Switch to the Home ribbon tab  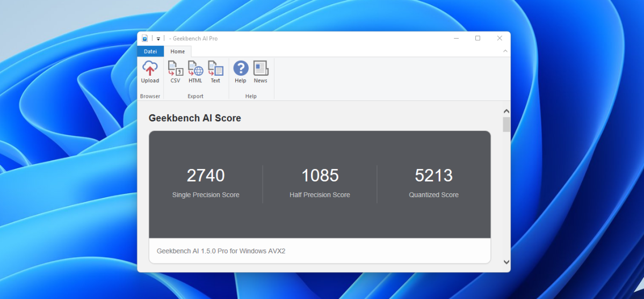click(178, 52)
